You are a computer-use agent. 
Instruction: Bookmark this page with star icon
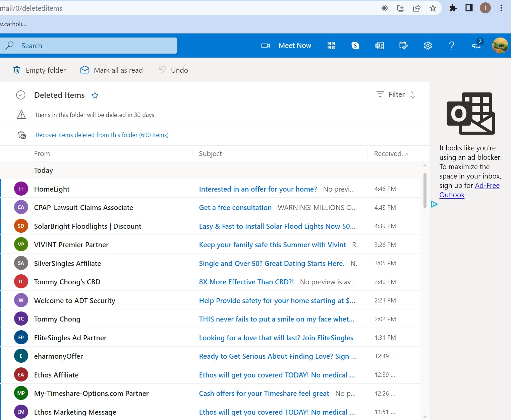pyautogui.click(x=433, y=8)
